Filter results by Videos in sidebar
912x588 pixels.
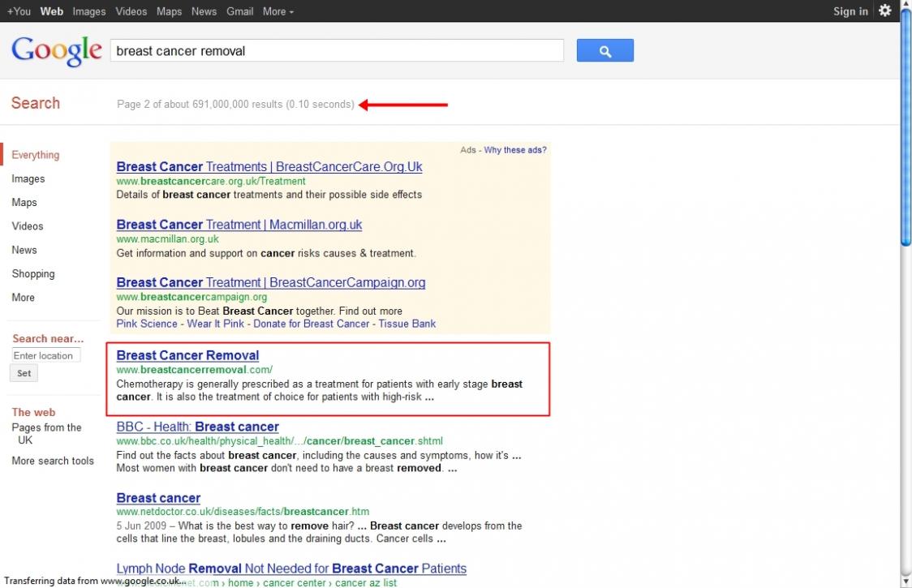28,226
